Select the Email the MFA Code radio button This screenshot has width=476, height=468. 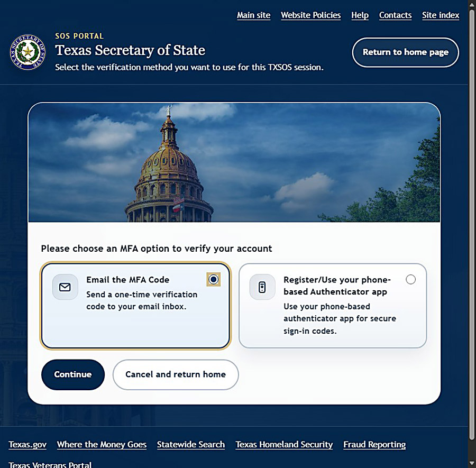(x=214, y=279)
